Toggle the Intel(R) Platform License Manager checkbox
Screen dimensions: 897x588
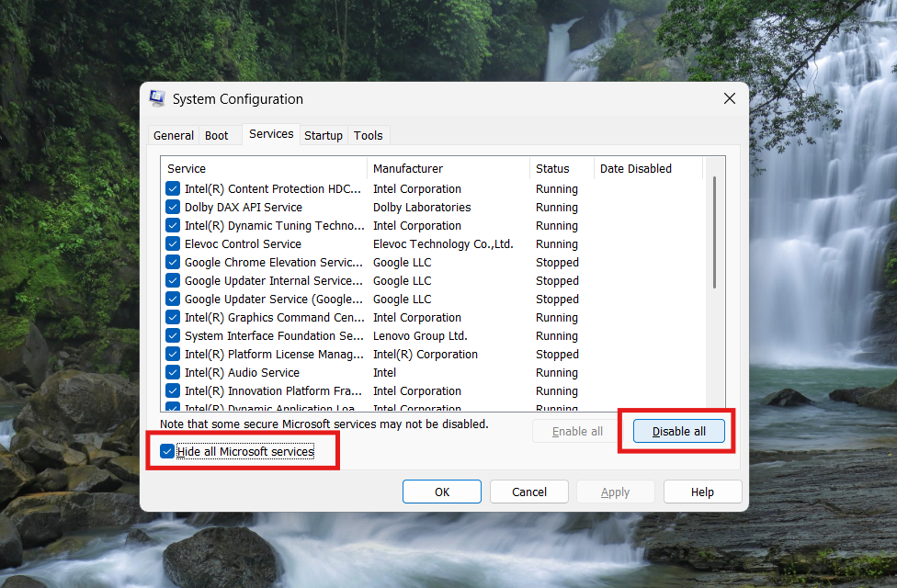point(172,354)
